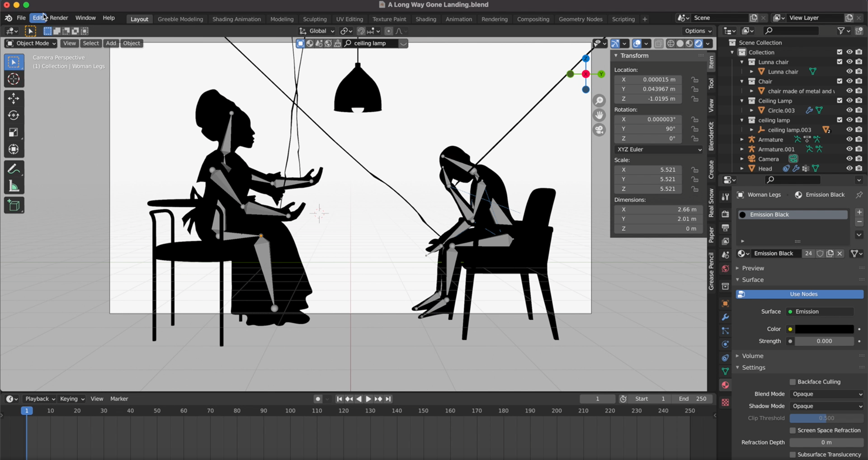This screenshot has height=460, width=868.
Task: Enable Subsurface Translucency checkbox
Action: point(792,455)
